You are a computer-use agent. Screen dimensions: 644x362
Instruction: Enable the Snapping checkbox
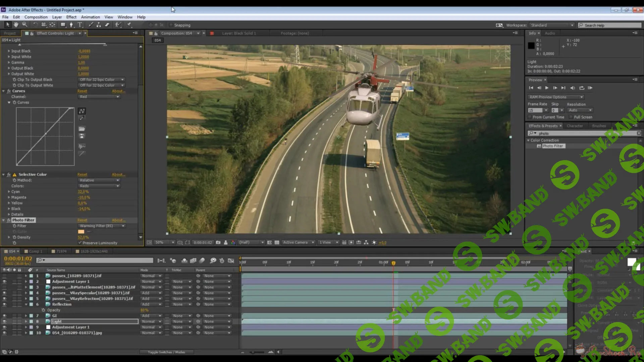click(171, 25)
